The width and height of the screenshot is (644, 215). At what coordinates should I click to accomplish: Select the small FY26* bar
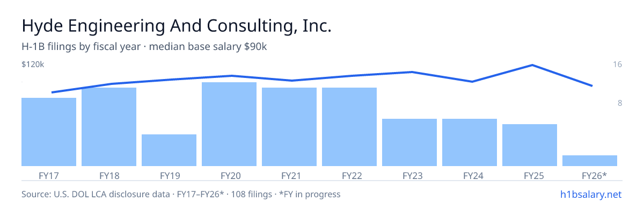click(x=590, y=161)
